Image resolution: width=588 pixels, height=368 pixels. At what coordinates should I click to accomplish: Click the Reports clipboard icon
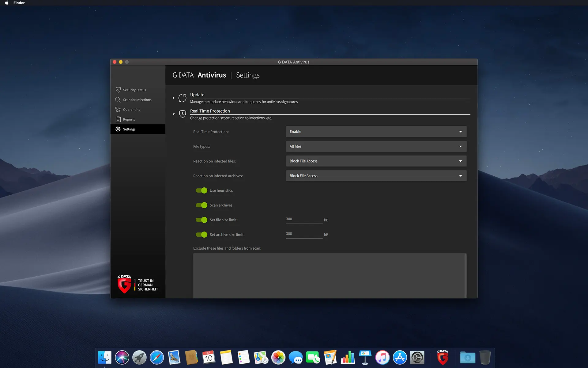pos(118,119)
